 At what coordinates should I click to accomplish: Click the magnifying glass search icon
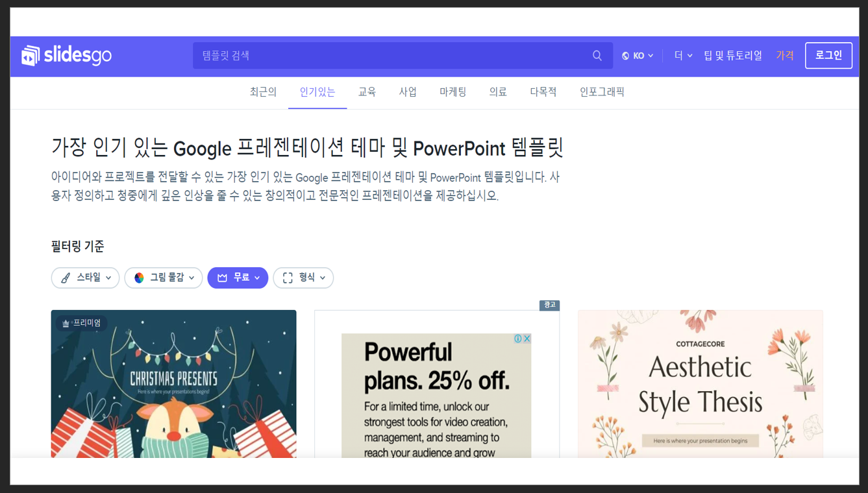(596, 55)
